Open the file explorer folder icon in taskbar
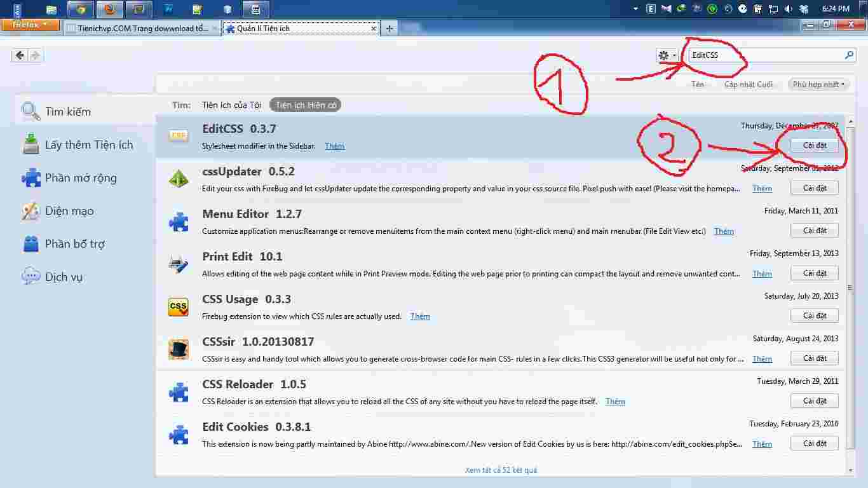 pos(51,9)
